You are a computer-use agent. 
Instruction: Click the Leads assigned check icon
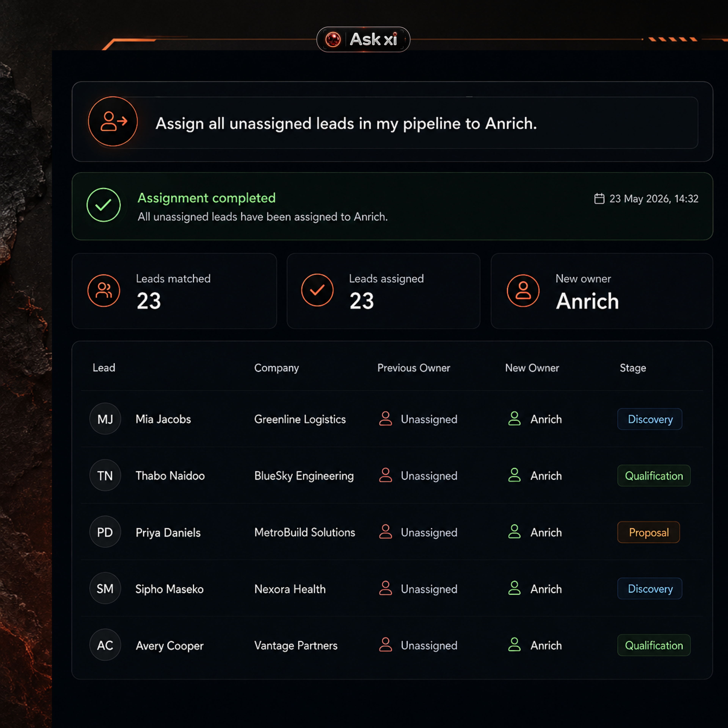coord(317,290)
